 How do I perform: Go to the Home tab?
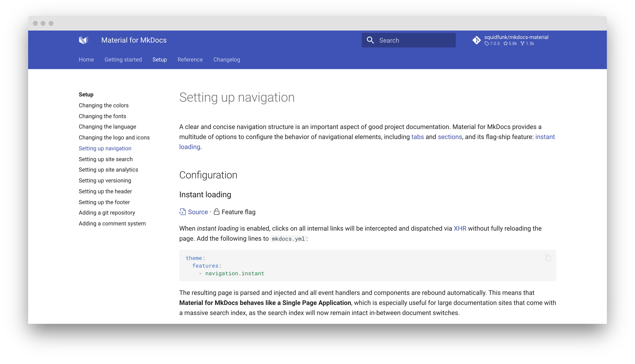click(86, 59)
